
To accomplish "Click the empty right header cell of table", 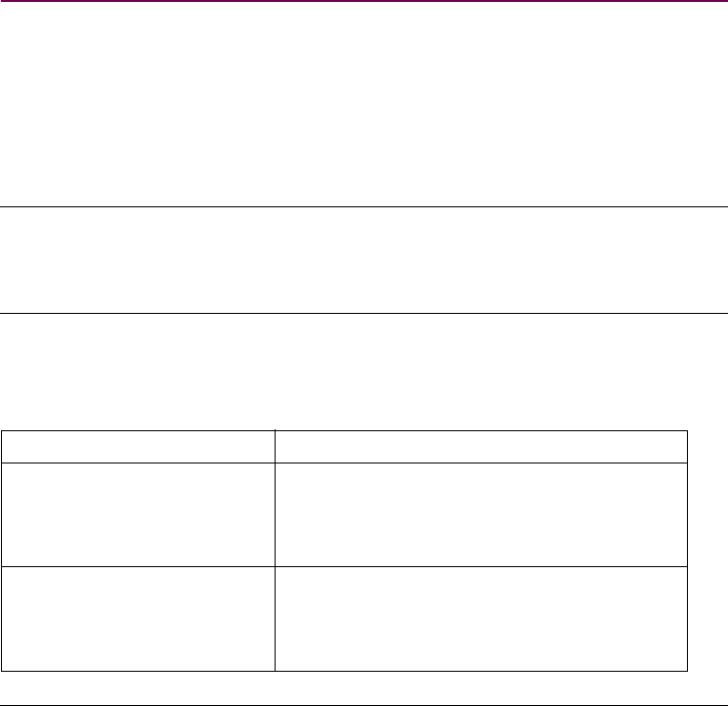I will [x=481, y=445].
